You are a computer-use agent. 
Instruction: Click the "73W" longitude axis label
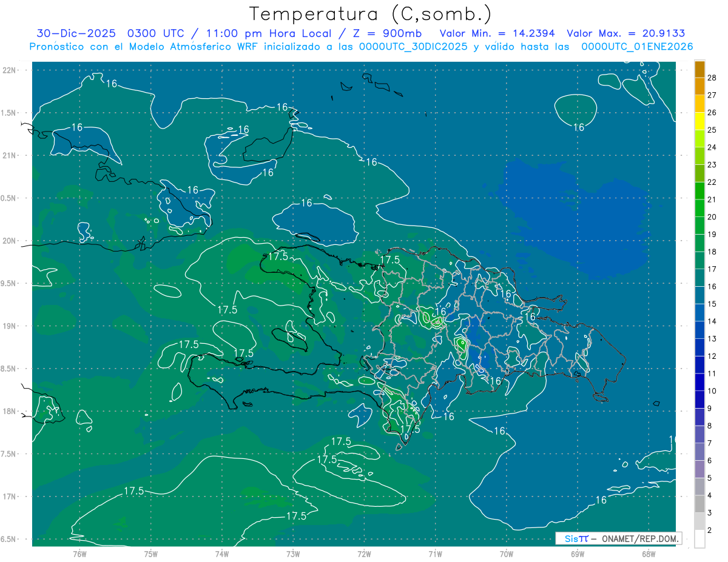(293, 554)
